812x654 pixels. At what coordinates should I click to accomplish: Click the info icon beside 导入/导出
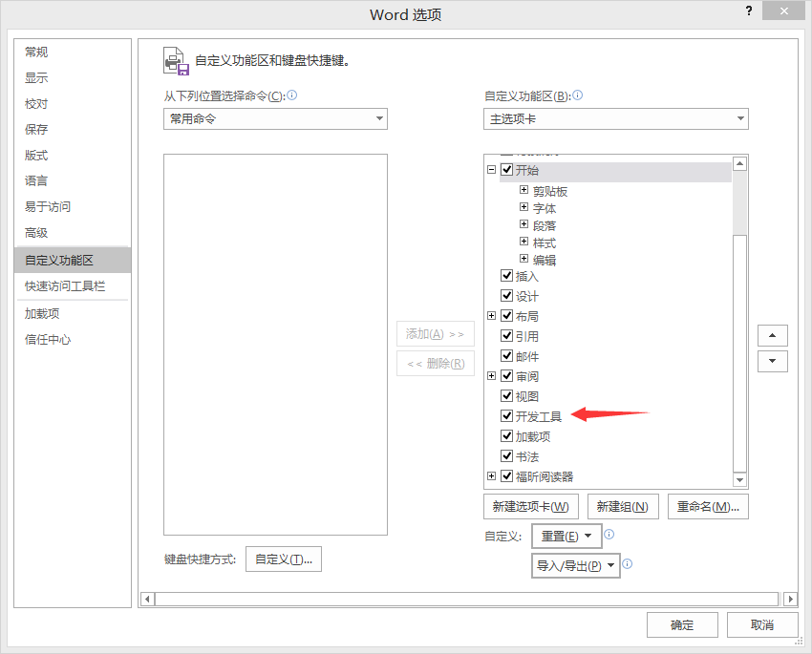629,564
